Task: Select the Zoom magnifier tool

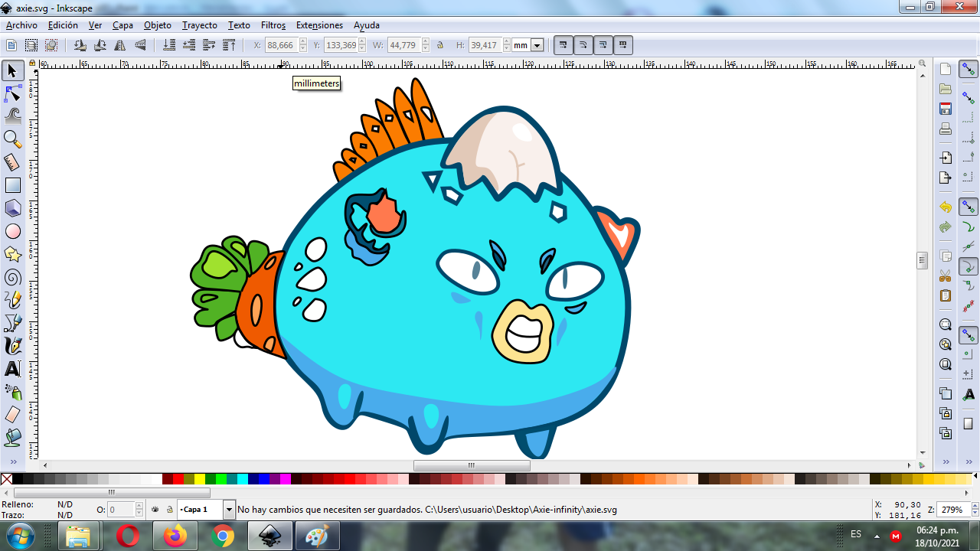Action: coord(12,139)
